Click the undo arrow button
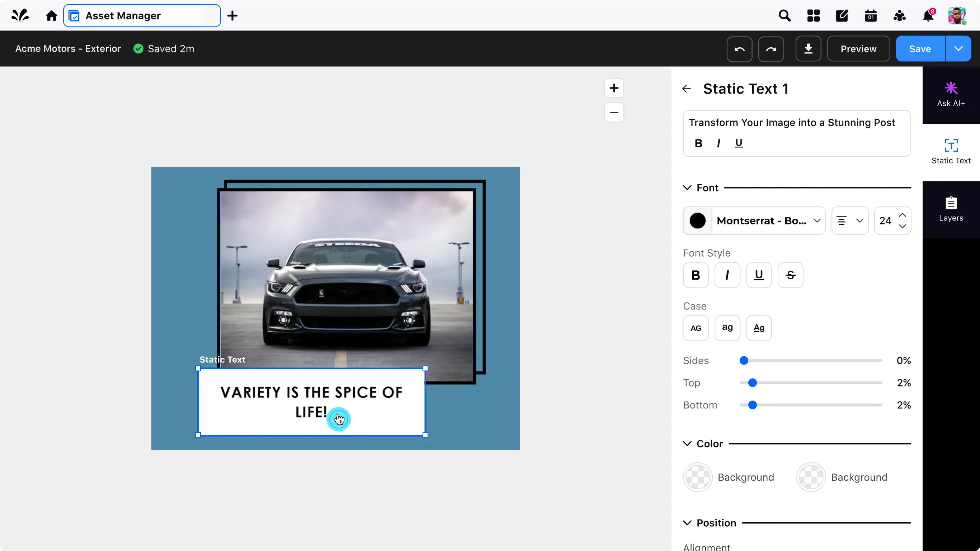Screen dimensions: 980x551 [x=739, y=49]
